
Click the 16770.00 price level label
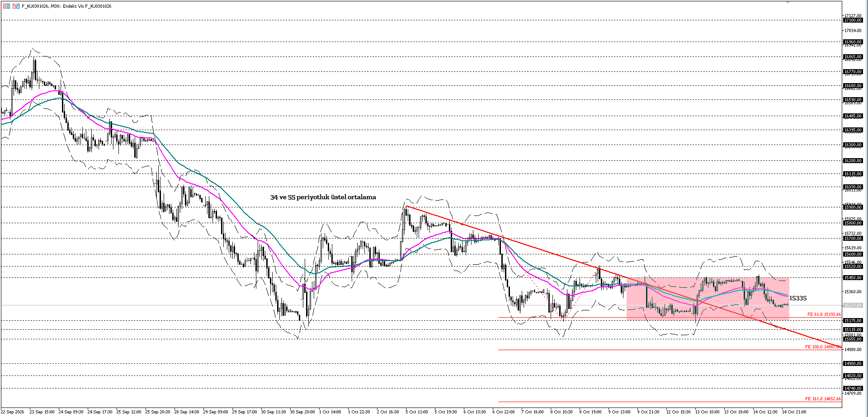click(853, 72)
